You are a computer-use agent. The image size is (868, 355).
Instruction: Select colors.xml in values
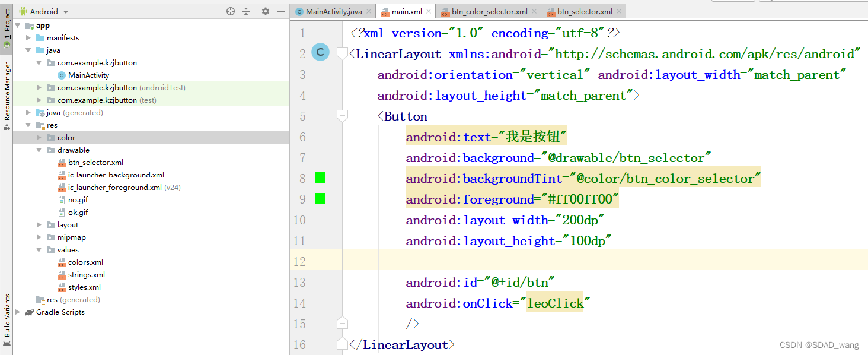tap(85, 262)
